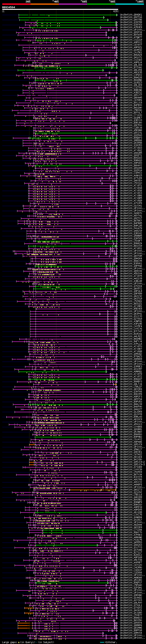Select the UniRef100_Q3HTK6 label
The image size is (146, 644).
tap(131, 392)
